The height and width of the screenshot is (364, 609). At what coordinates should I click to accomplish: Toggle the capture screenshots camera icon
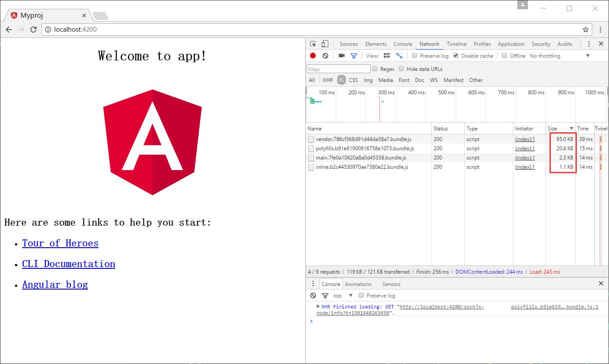(342, 56)
